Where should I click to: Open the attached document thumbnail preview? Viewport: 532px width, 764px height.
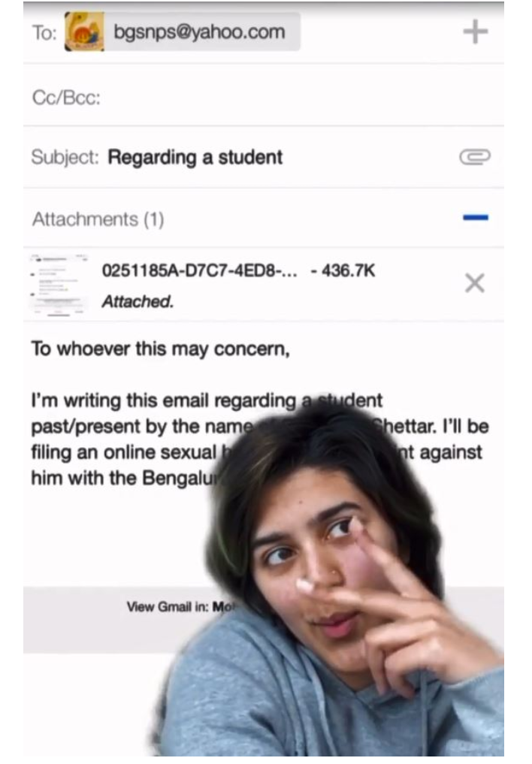58,285
